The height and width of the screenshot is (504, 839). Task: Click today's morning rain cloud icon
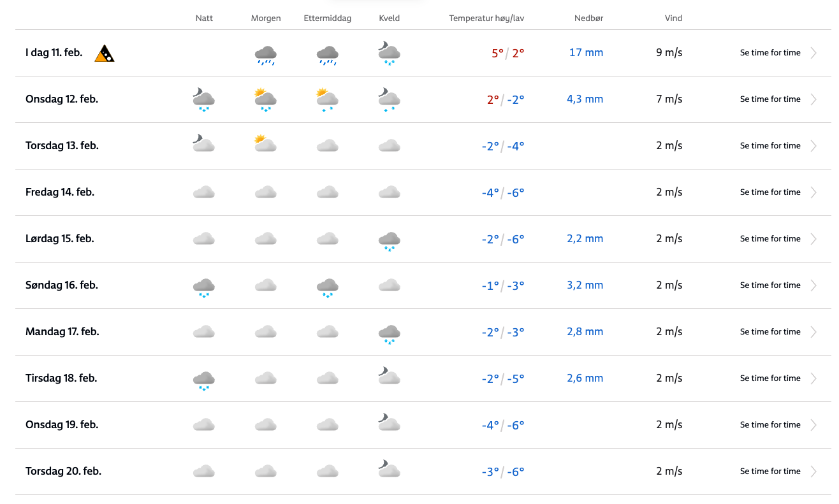(x=265, y=55)
